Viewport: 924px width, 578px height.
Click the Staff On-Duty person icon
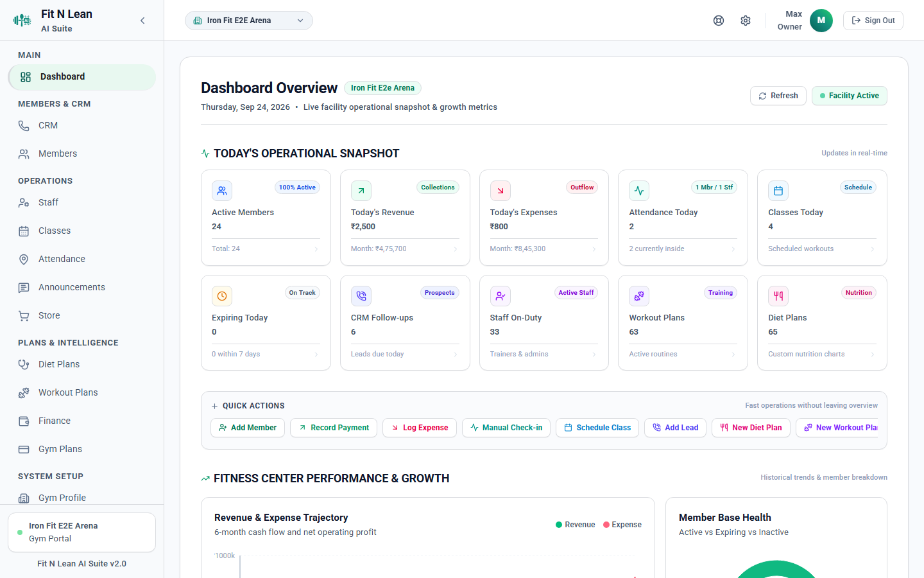(501, 296)
